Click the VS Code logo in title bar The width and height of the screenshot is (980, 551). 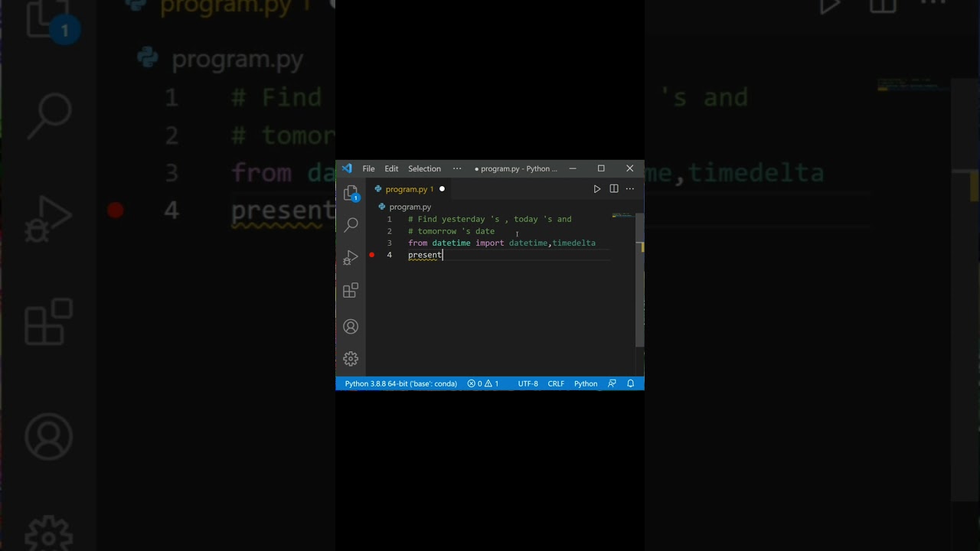click(x=347, y=168)
